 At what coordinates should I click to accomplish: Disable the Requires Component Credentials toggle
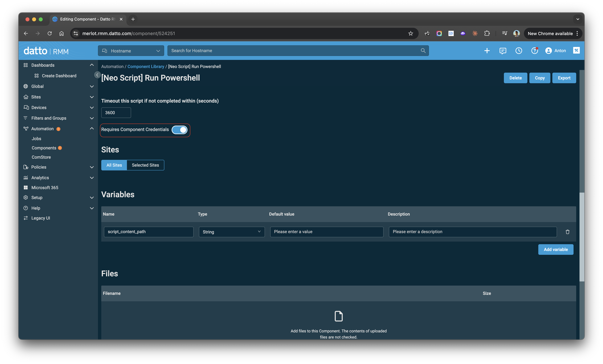[x=180, y=130]
